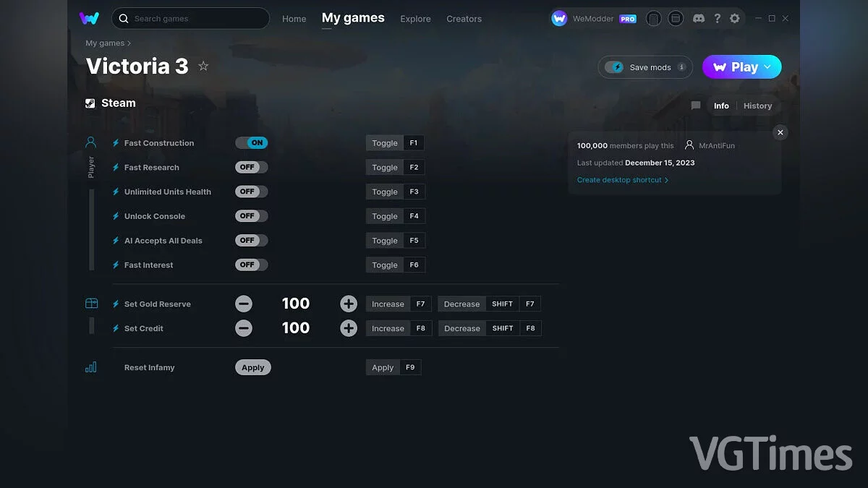The width and height of the screenshot is (868, 488).
Task: Toggle the Save mods switch
Action: point(614,67)
